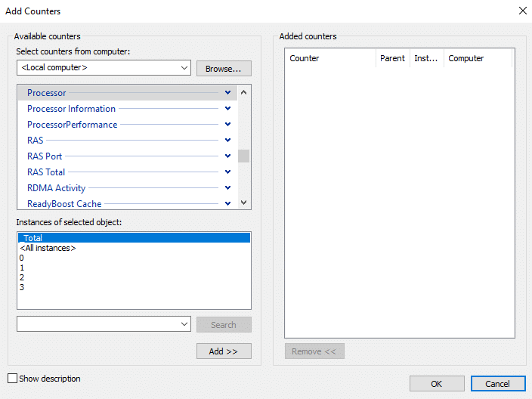Image resolution: width=532 pixels, height=399 pixels.
Task: Expand the ReadyBoost Cache chevron
Action: click(227, 204)
